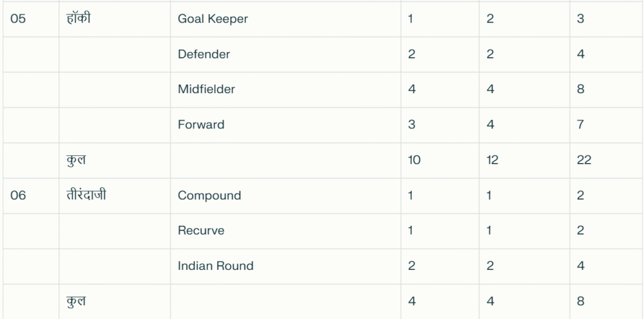Click the Defender position cell
The image size is (644, 319).
point(286,54)
